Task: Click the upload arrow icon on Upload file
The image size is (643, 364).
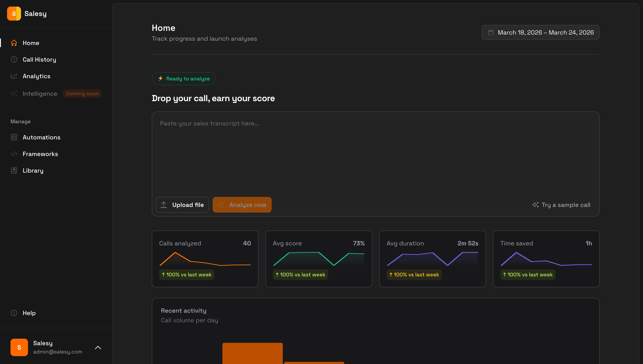Action: click(164, 205)
